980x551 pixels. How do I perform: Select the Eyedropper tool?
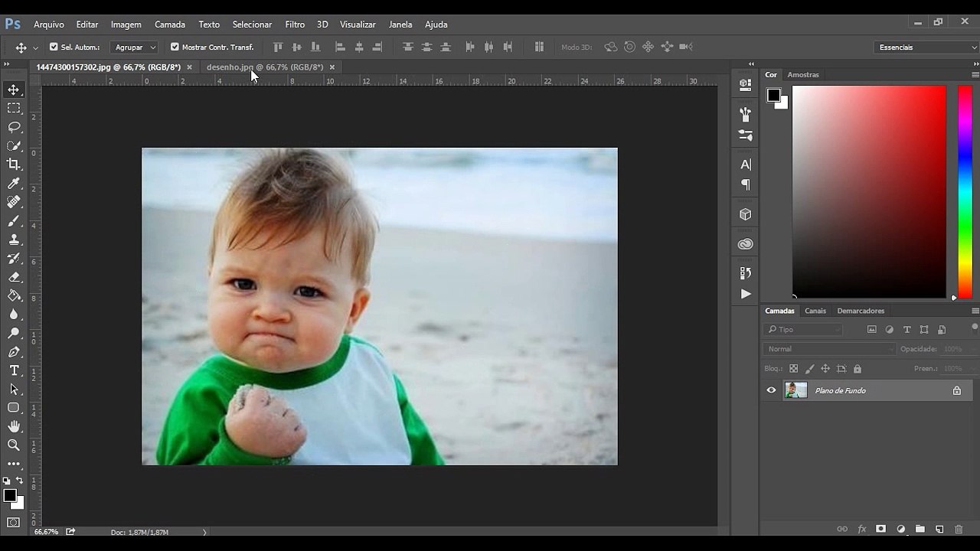coord(14,183)
